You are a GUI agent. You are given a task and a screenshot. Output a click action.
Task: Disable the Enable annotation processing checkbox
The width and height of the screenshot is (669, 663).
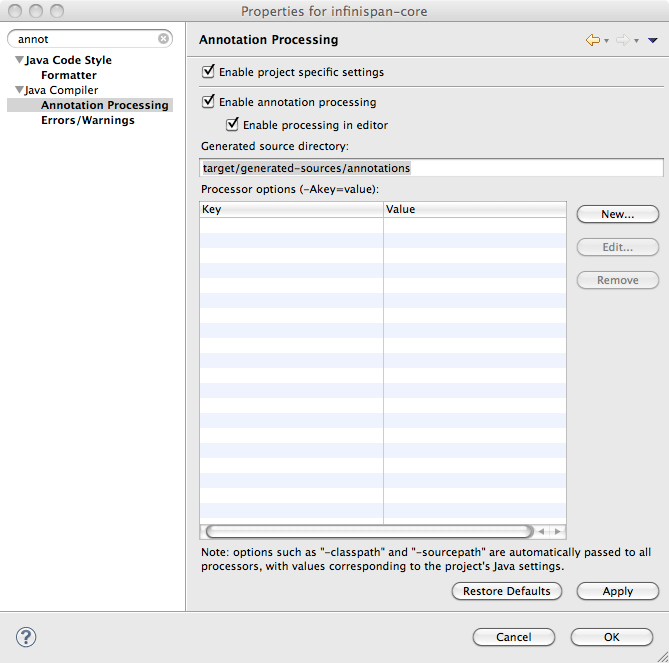coord(208,102)
